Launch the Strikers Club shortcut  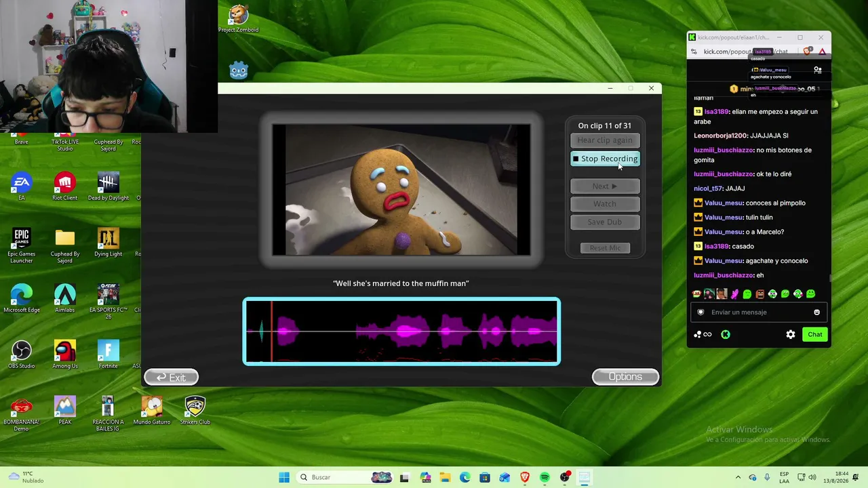[195, 411]
